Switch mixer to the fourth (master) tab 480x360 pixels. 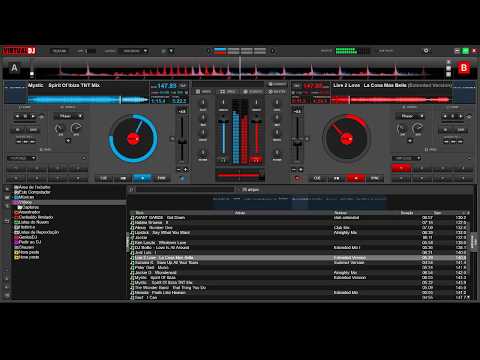click(278, 91)
